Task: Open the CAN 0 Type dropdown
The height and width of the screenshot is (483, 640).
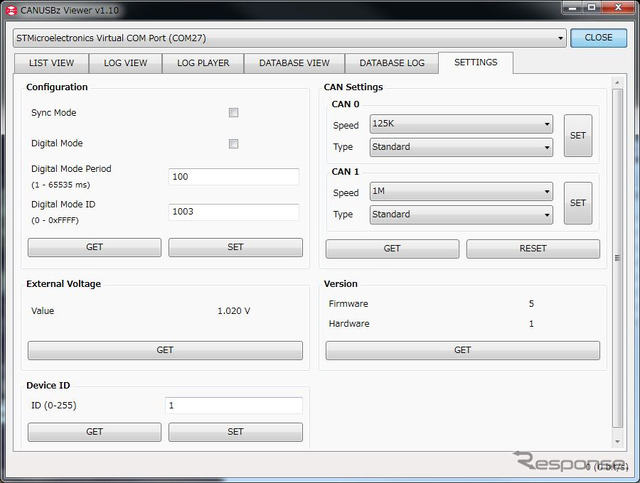Action: coord(461,147)
